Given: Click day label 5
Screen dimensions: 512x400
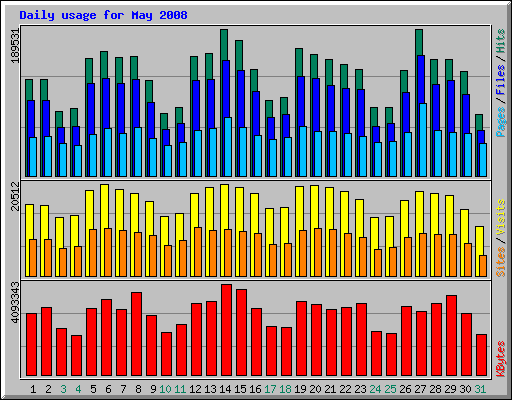Looking at the screenshot, I should [x=93, y=389].
